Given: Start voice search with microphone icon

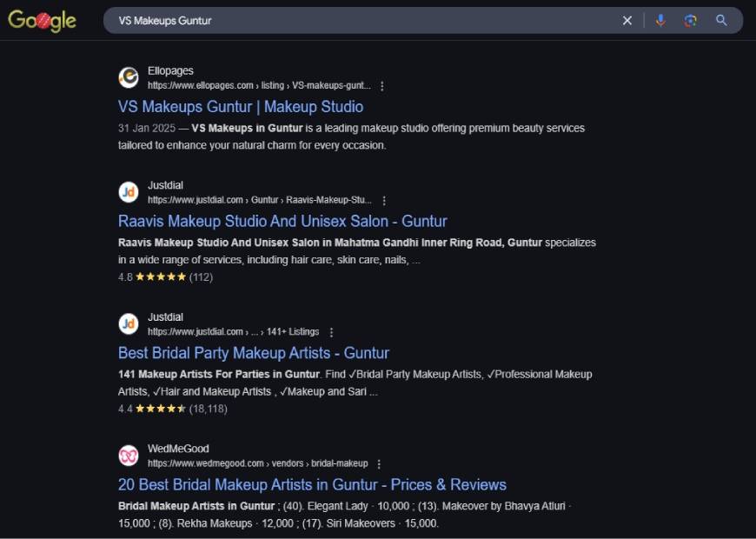Looking at the screenshot, I should click(x=660, y=20).
